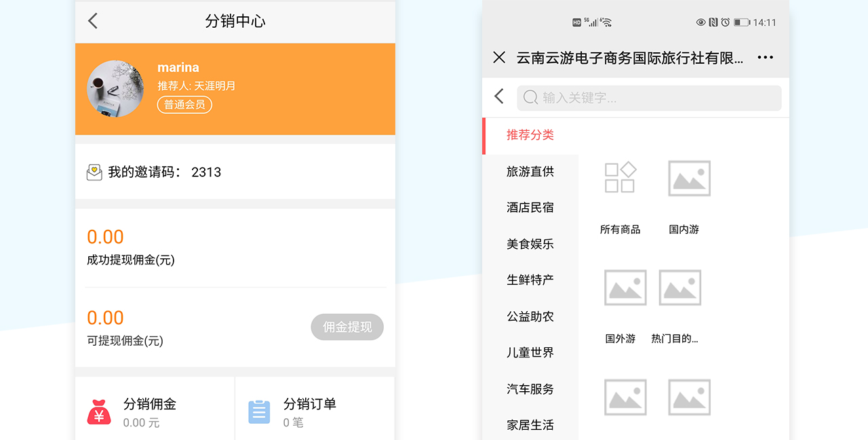Tap the 成功提现佣金(元) amount
Image resolution: width=868 pixels, height=440 pixels.
(105, 237)
